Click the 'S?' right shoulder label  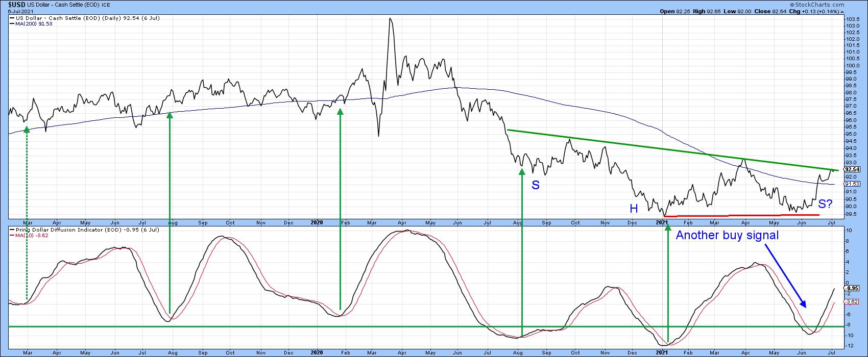coord(826,205)
